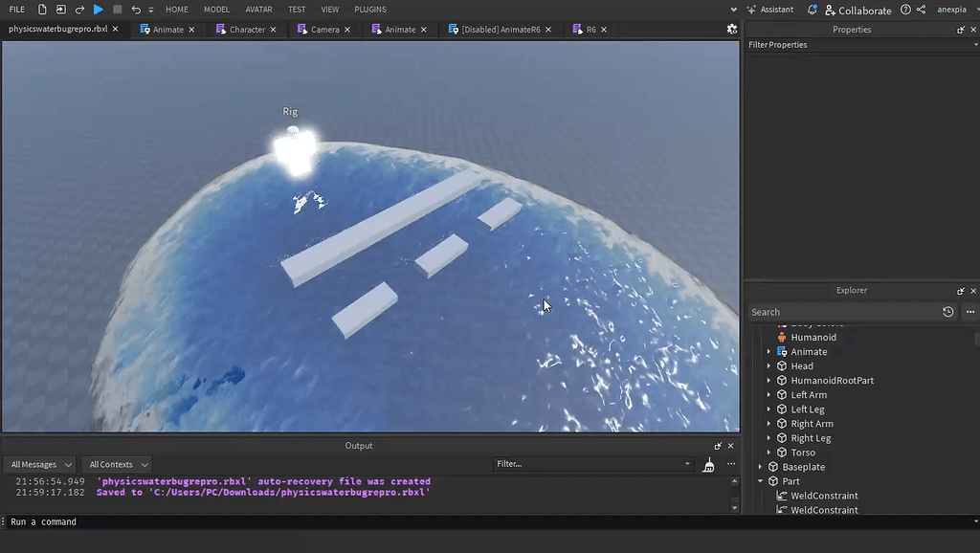Click the Redo arrow icon

click(79, 10)
